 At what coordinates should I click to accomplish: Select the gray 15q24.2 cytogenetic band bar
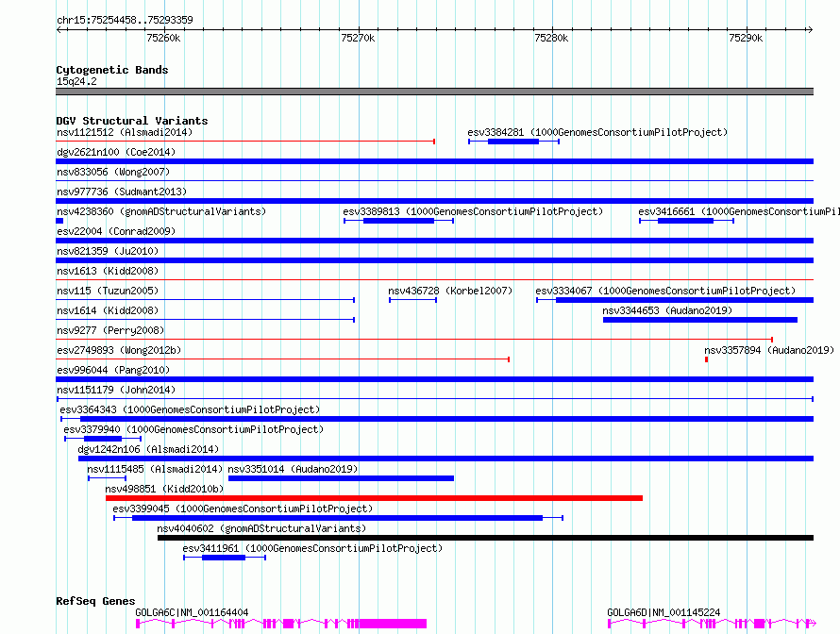pyautogui.click(x=434, y=92)
